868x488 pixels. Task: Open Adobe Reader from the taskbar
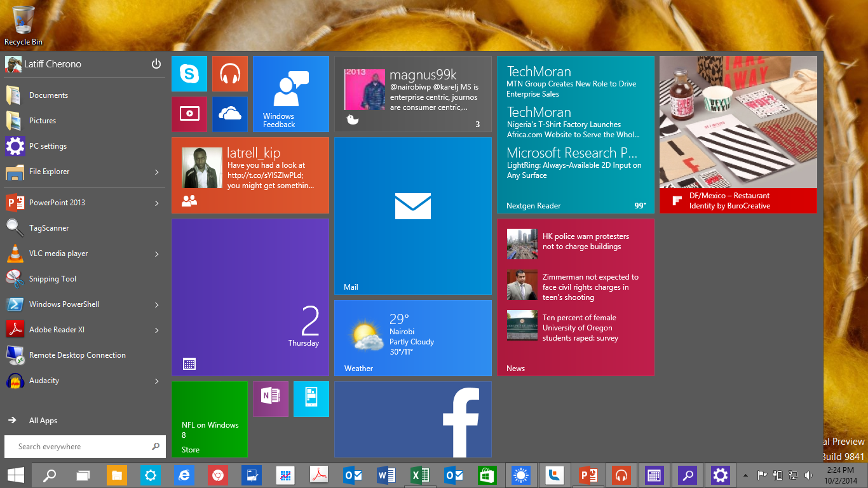point(318,475)
